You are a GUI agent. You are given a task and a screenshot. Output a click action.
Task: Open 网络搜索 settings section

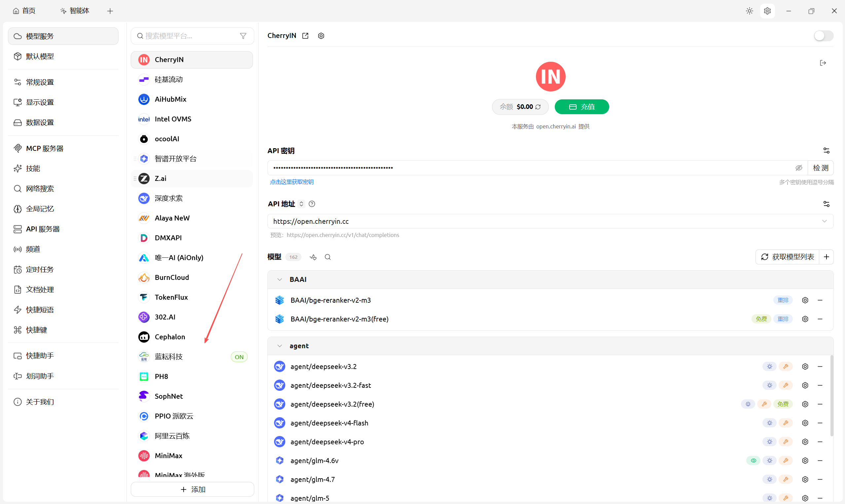[63, 188]
